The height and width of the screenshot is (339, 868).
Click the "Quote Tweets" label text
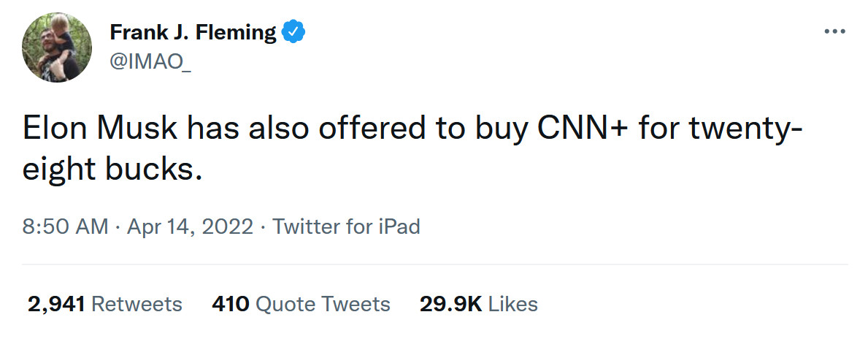coord(323,303)
